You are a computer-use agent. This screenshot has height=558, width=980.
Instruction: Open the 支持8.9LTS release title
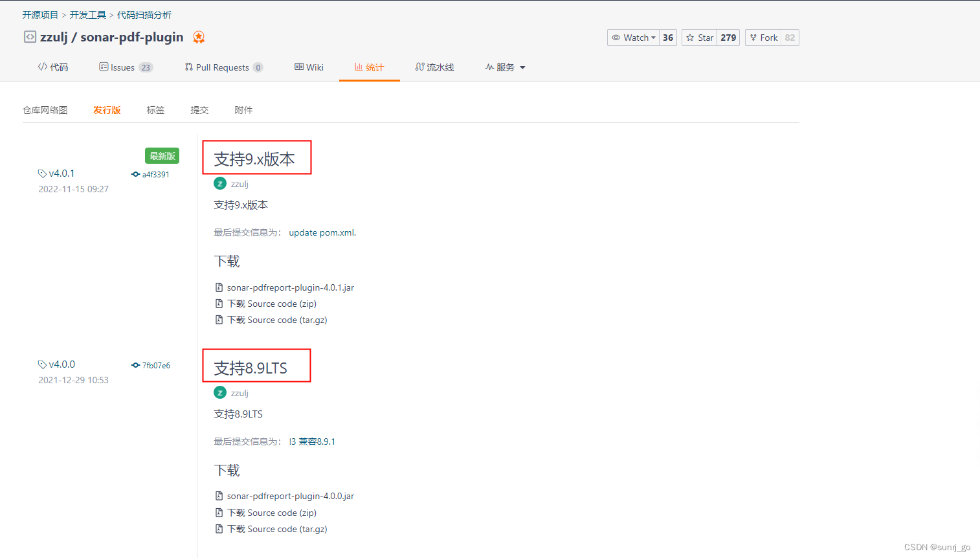(x=251, y=368)
